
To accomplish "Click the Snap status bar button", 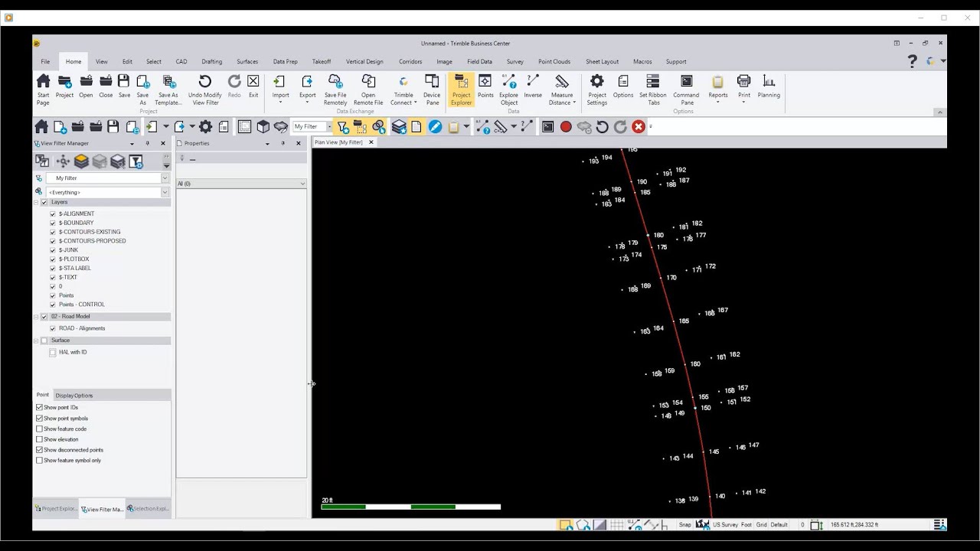I will [x=684, y=525].
